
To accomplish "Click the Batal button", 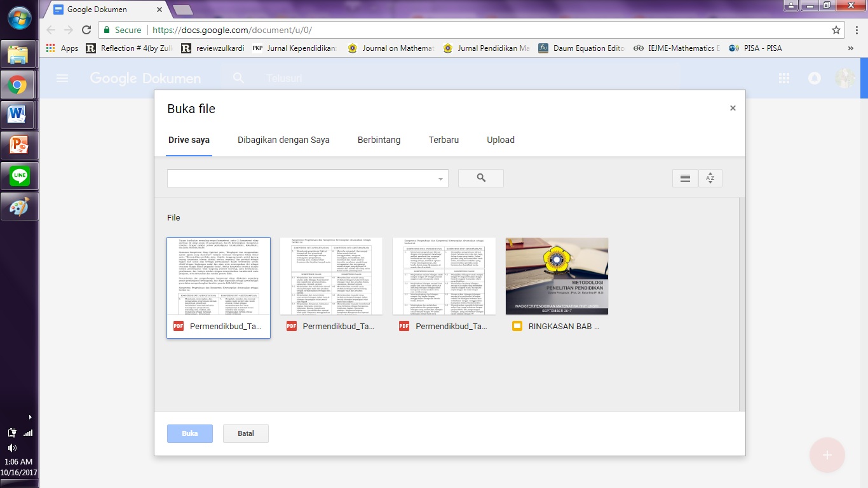I will (245, 433).
